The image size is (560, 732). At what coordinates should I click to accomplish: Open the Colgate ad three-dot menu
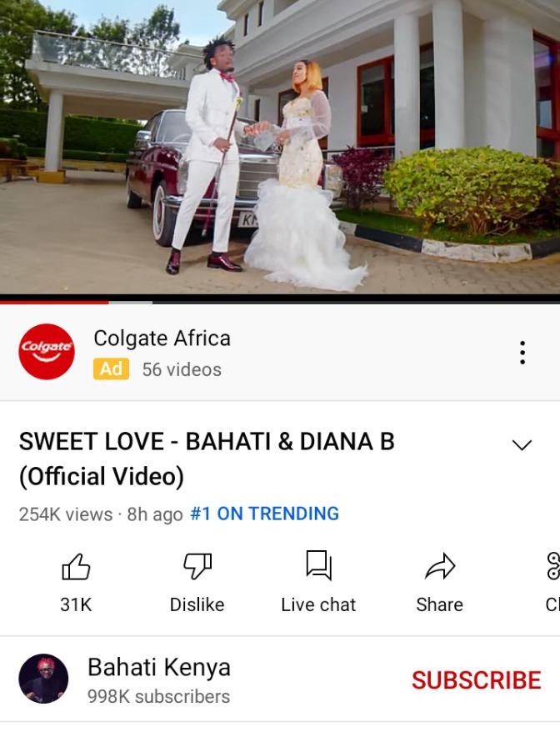coord(522,353)
